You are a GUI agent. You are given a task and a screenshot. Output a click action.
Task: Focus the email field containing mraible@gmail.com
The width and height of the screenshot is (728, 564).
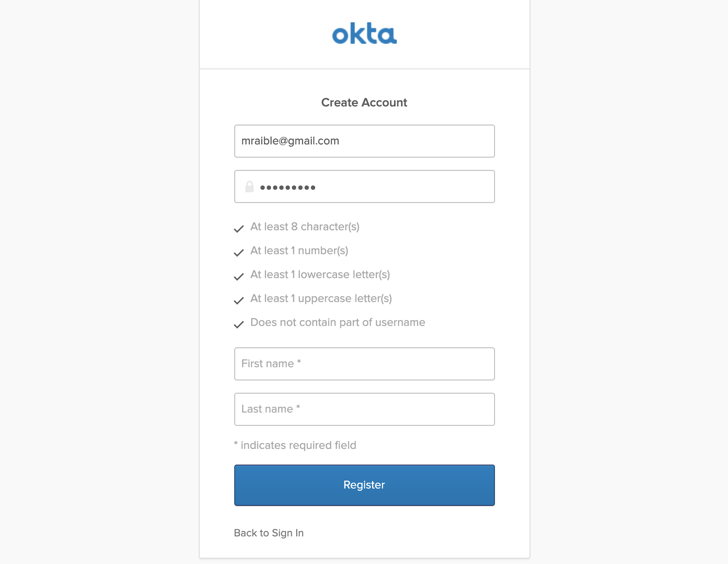364,141
